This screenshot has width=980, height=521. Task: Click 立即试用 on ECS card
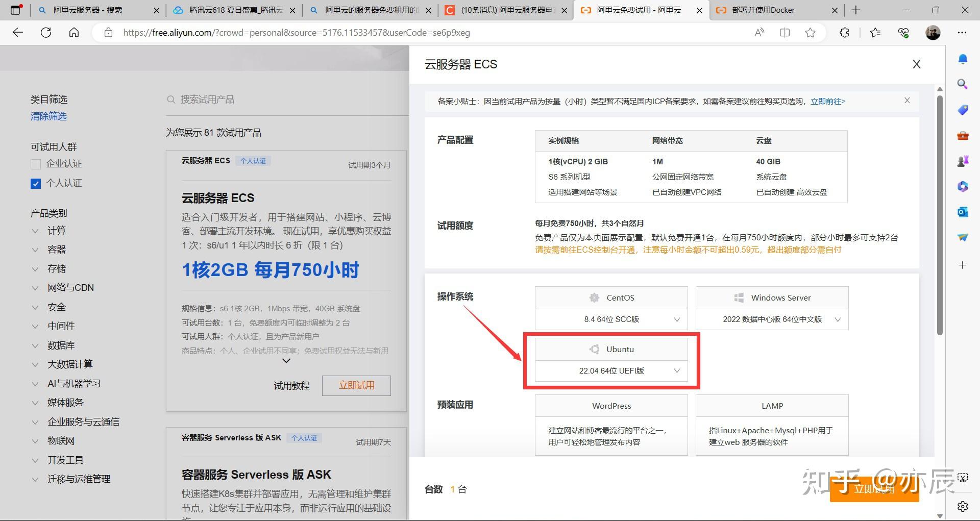coord(356,386)
